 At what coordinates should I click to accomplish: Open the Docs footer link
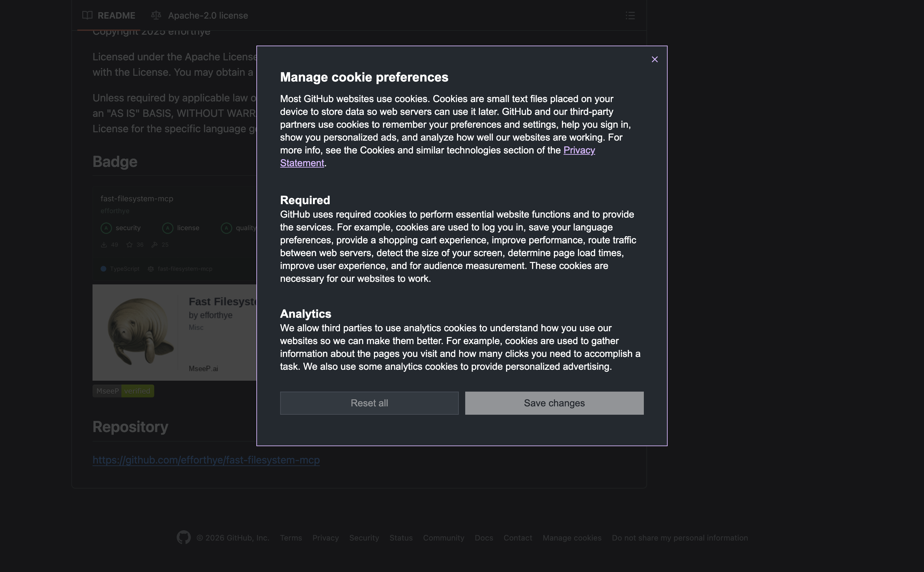tap(484, 538)
